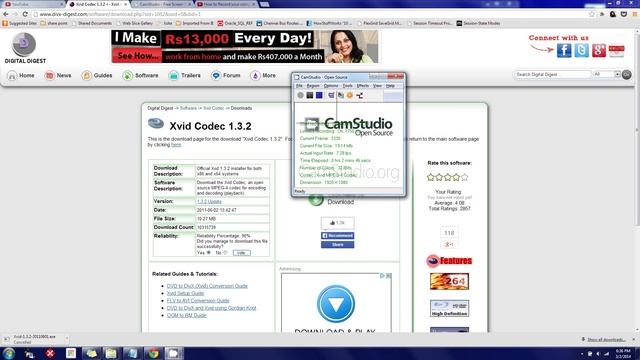The image size is (640, 360).
Task: Click the Windows Start orb
Action: pos(9,353)
